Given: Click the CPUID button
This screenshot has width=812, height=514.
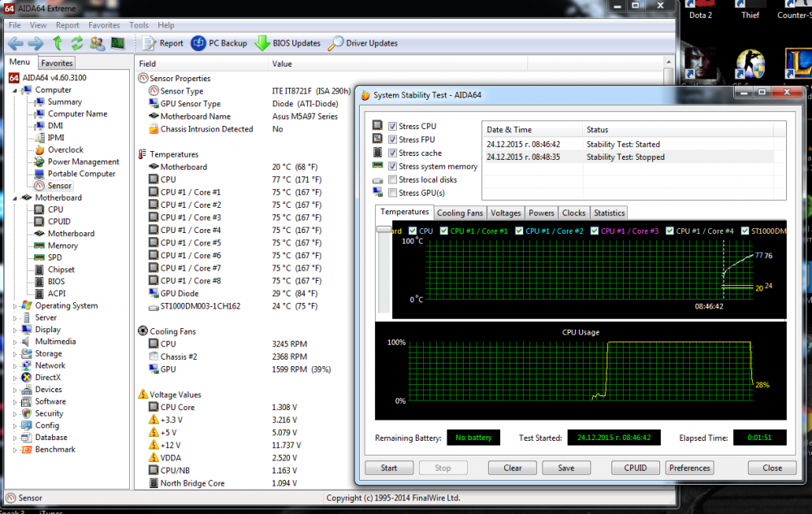Looking at the screenshot, I should (x=636, y=468).
